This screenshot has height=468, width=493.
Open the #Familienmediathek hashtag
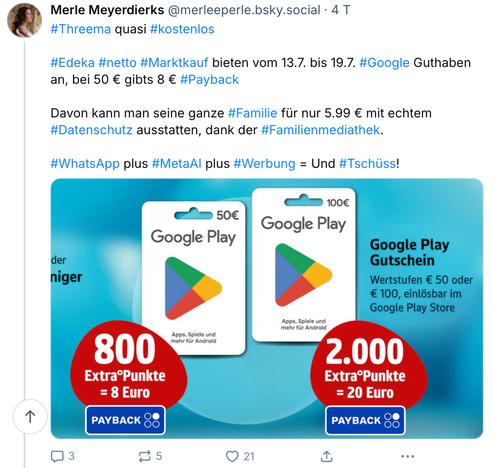(x=320, y=130)
